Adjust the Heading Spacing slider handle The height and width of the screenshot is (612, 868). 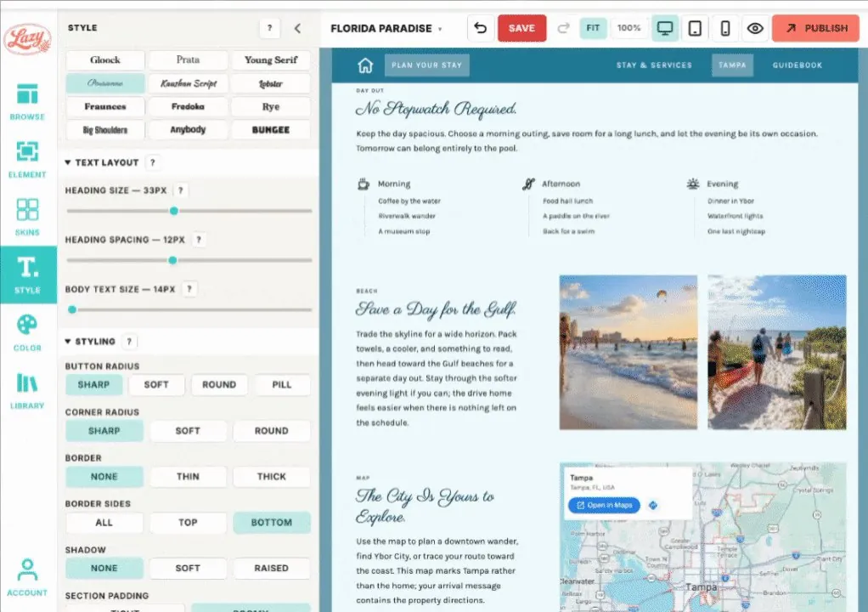point(172,260)
